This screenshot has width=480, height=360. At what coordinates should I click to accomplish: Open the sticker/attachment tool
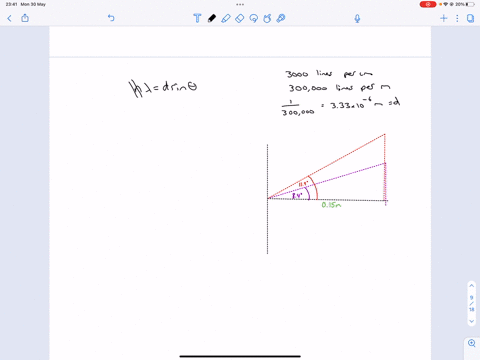click(281, 18)
